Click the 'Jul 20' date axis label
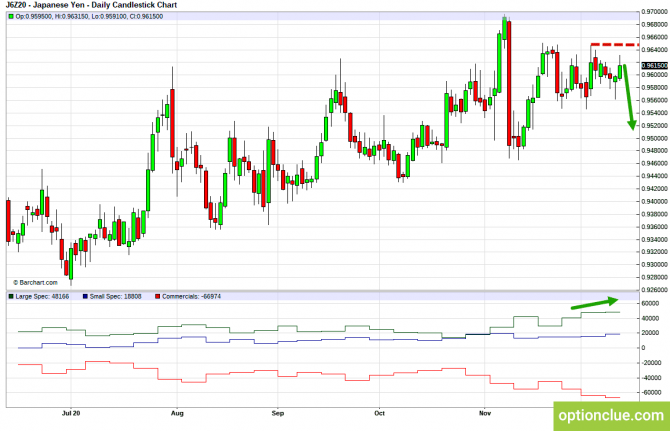670x431 pixels. [x=71, y=413]
